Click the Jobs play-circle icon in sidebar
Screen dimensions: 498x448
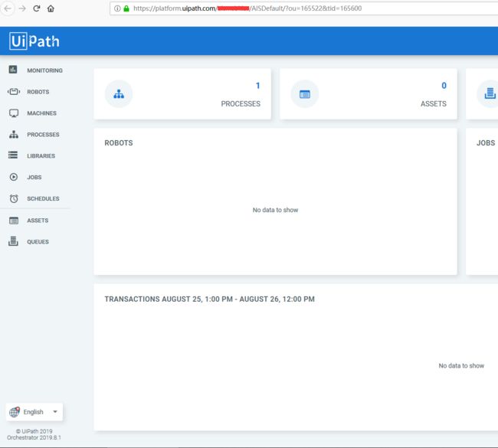coord(14,177)
